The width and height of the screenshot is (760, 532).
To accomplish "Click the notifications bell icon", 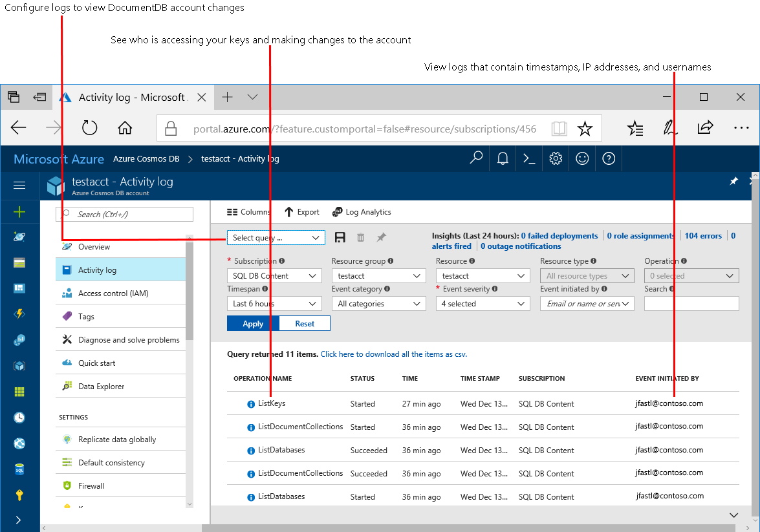I will click(503, 158).
